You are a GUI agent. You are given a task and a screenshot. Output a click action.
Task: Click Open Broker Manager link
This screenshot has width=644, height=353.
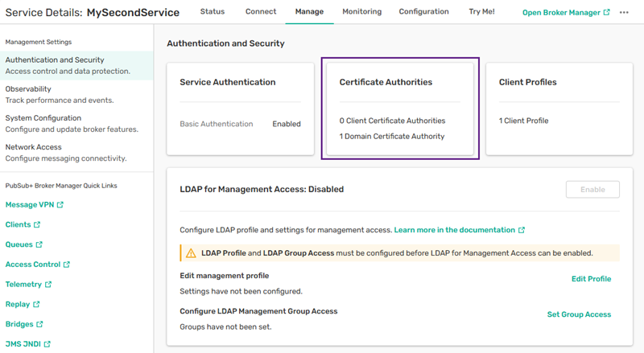pyautogui.click(x=566, y=12)
